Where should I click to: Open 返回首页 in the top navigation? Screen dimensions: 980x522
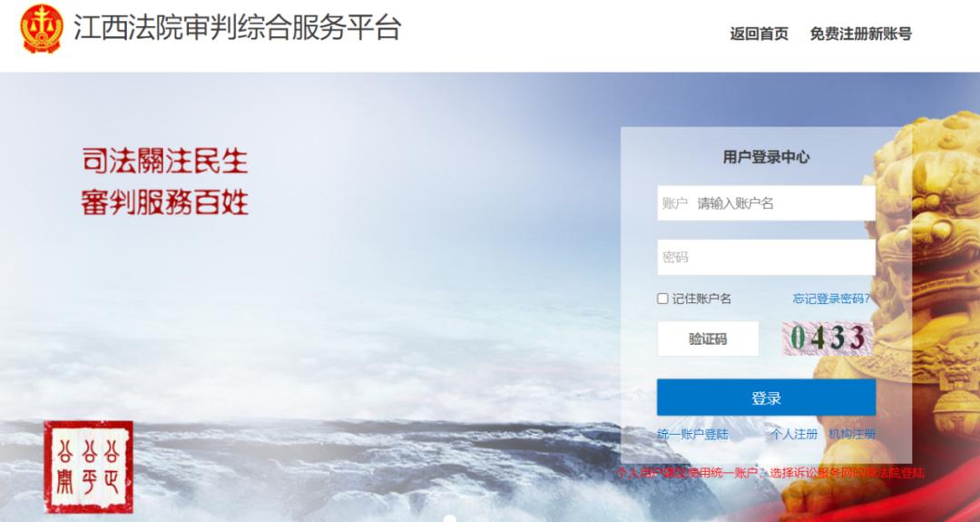coord(759,34)
